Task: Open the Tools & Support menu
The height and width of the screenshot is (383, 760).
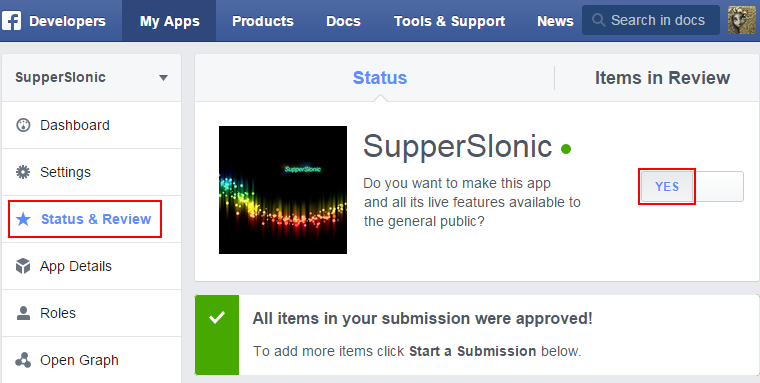Action: 449,21
